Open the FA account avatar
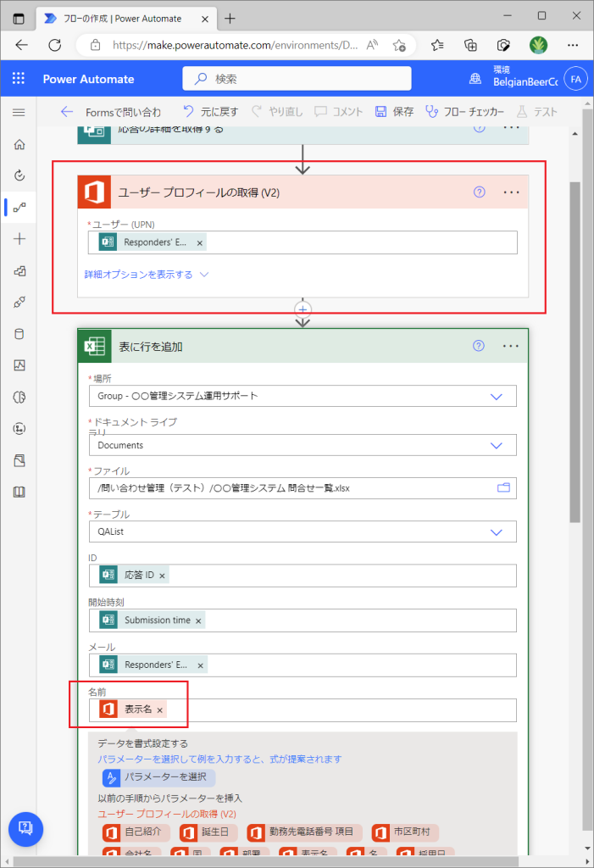 [575, 79]
